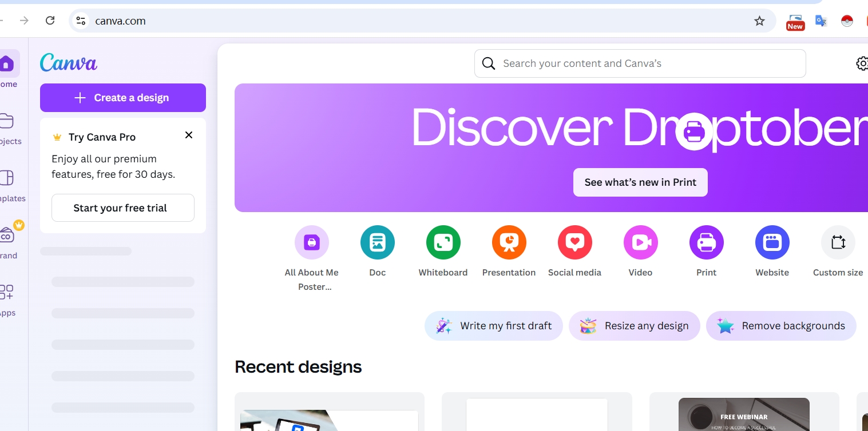
Task: Select All About Me Poster shortcut
Action: pos(312,258)
